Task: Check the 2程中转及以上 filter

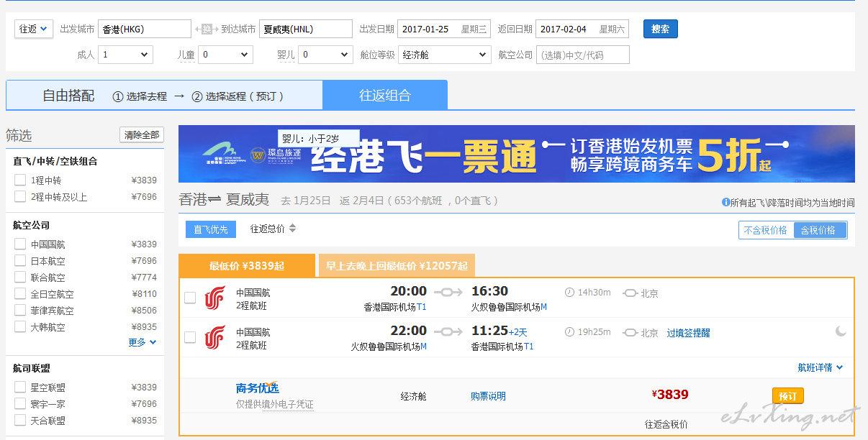Action: tap(20, 196)
